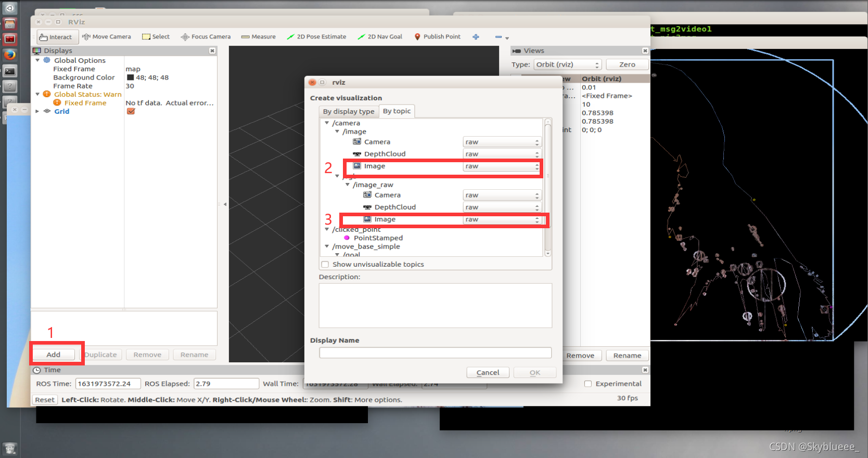This screenshot has height=458, width=868.
Task: Close the Displays panel
Action: tap(212, 50)
